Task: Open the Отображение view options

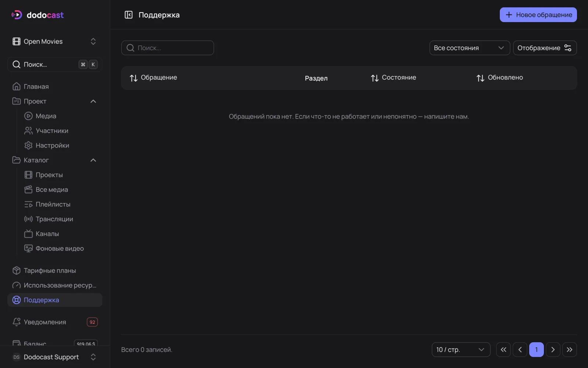Action: [x=545, y=48]
